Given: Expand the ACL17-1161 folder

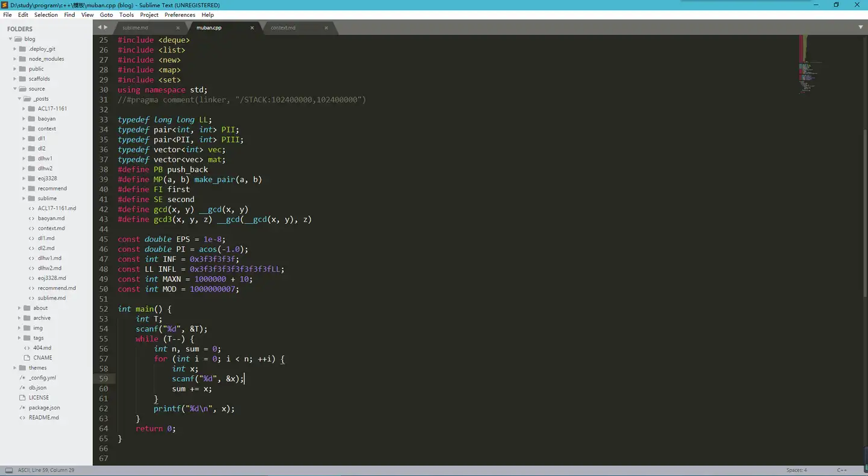Looking at the screenshot, I should pos(24,109).
